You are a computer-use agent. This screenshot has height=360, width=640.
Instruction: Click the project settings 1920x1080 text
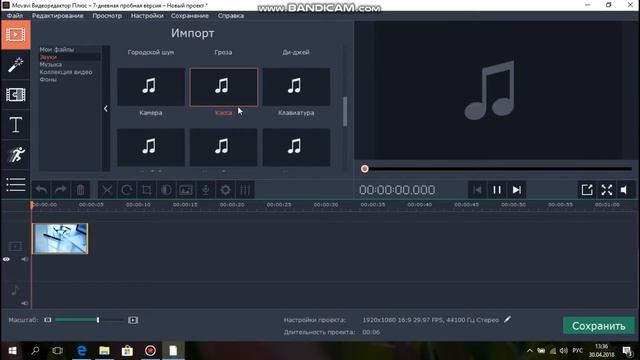pos(431,320)
